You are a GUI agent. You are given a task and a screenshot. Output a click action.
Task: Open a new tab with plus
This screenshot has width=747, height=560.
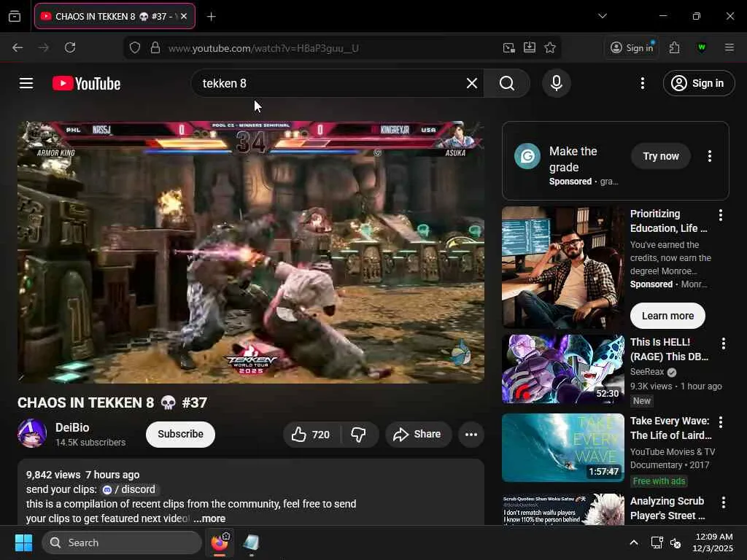coord(211,16)
